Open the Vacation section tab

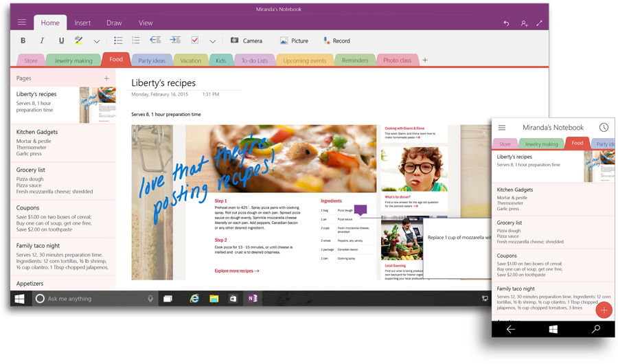[190, 60]
